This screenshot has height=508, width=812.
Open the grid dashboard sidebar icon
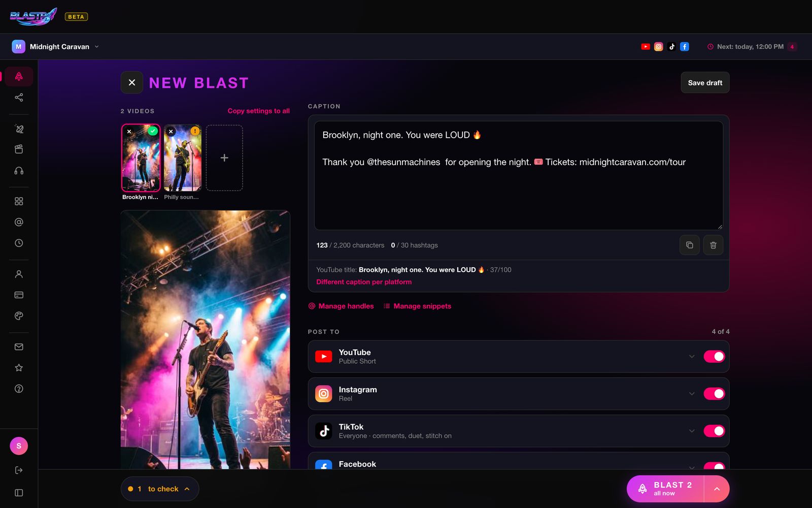(19, 201)
